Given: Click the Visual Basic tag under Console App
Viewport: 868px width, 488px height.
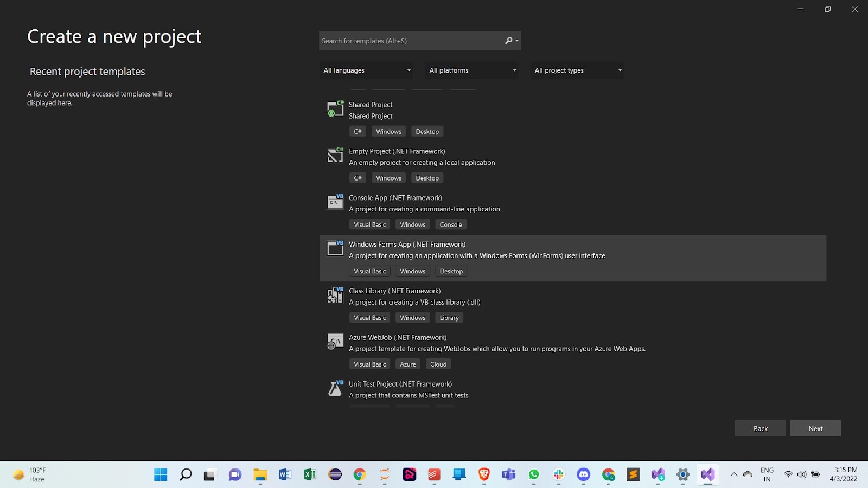Looking at the screenshot, I should 369,224.
